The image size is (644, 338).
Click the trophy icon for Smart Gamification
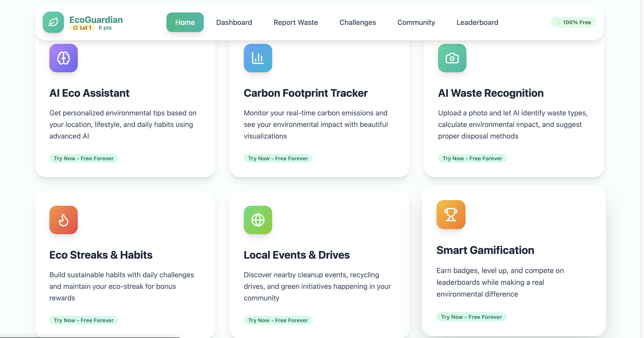pyautogui.click(x=451, y=214)
